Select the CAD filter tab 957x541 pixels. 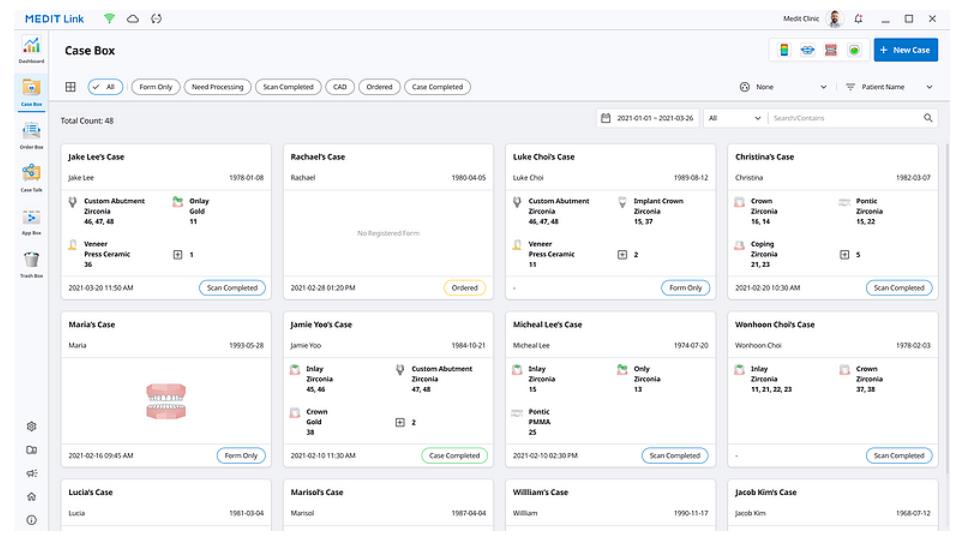click(x=339, y=87)
